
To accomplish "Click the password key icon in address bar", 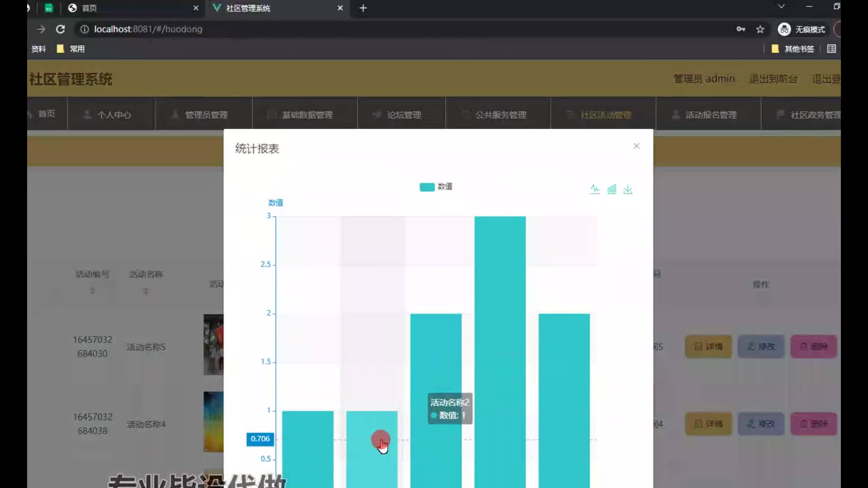I will click(741, 29).
